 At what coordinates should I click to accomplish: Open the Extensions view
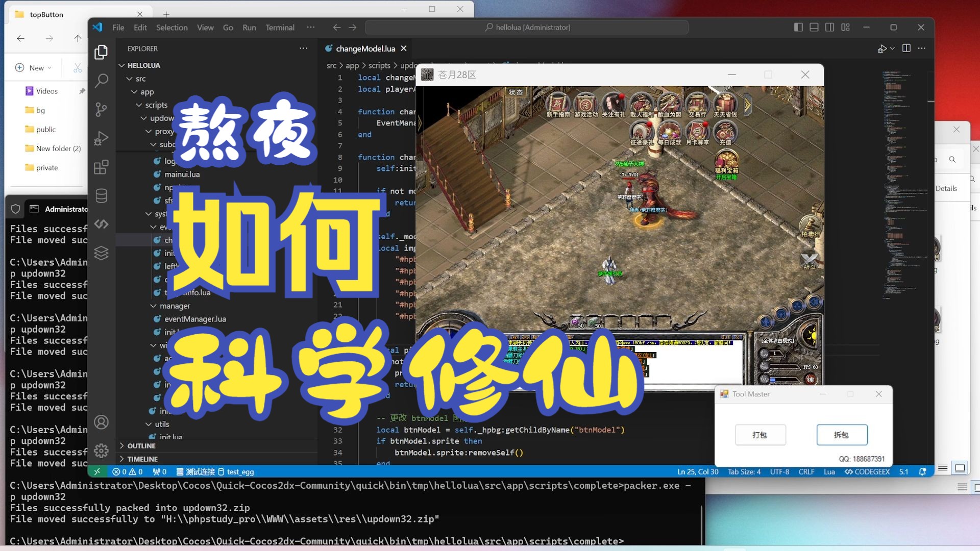[x=101, y=167]
